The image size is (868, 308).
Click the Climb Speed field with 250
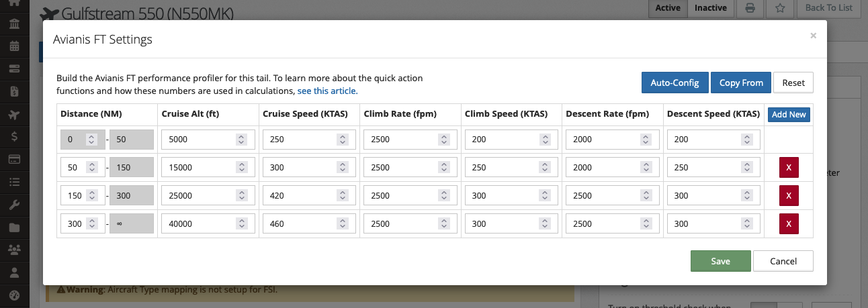click(512, 168)
